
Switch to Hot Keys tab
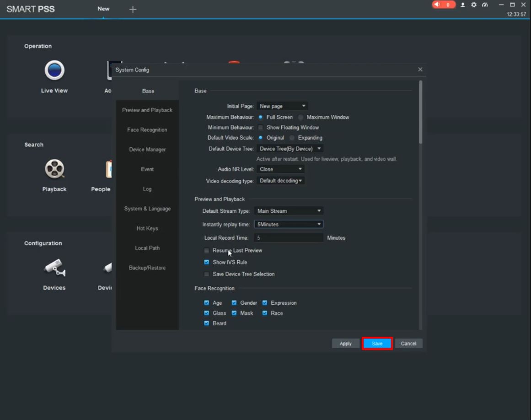click(147, 228)
